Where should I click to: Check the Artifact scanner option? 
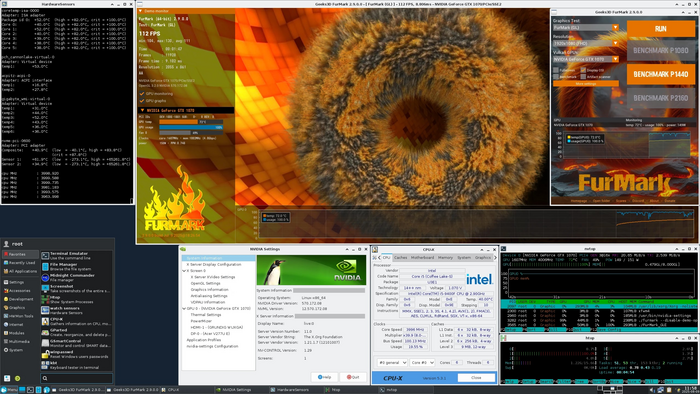point(583,77)
